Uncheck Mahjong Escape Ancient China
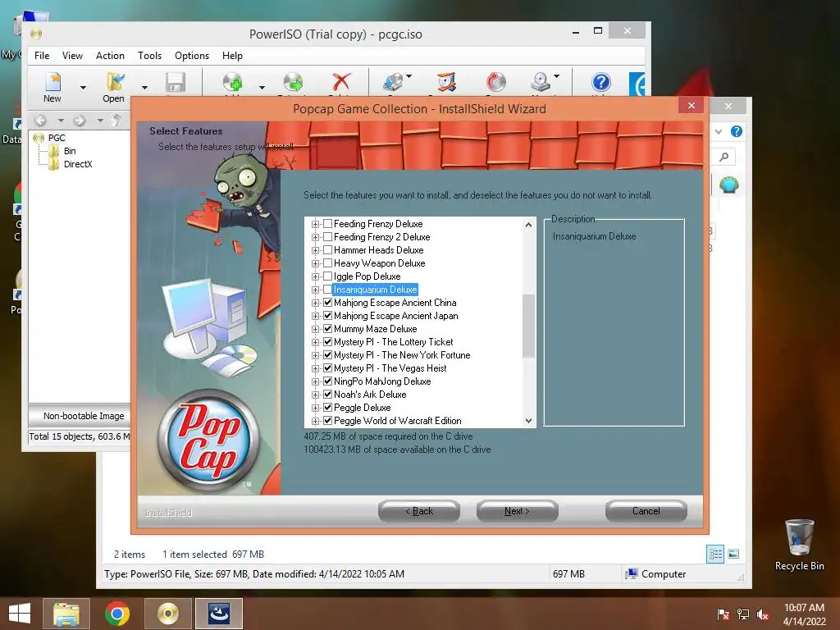 click(328, 302)
